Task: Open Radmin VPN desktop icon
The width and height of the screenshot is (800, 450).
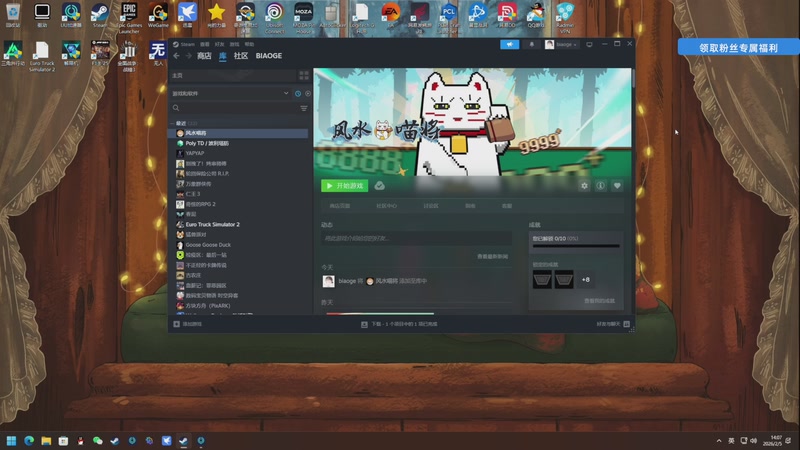Action: coord(565,17)
